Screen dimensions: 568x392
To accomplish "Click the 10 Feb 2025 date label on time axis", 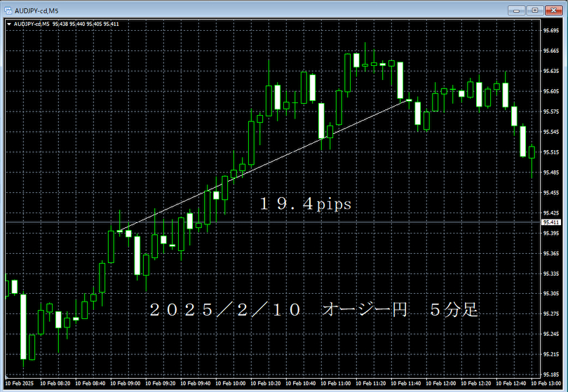I will tap(18, 384).
